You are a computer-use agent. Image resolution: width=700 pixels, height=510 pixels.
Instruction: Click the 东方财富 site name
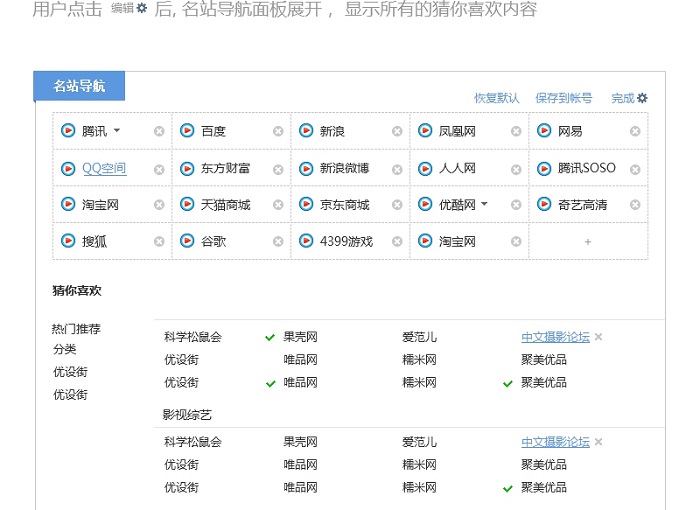[x=225, y=168]
